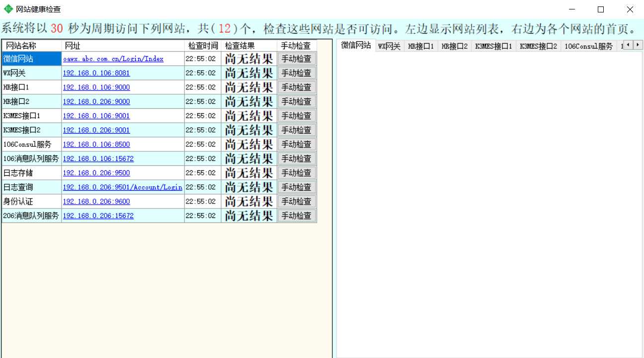Click 手动检查 for 106消息队列服务 row
644x358 pixels.
click(297, 159)
